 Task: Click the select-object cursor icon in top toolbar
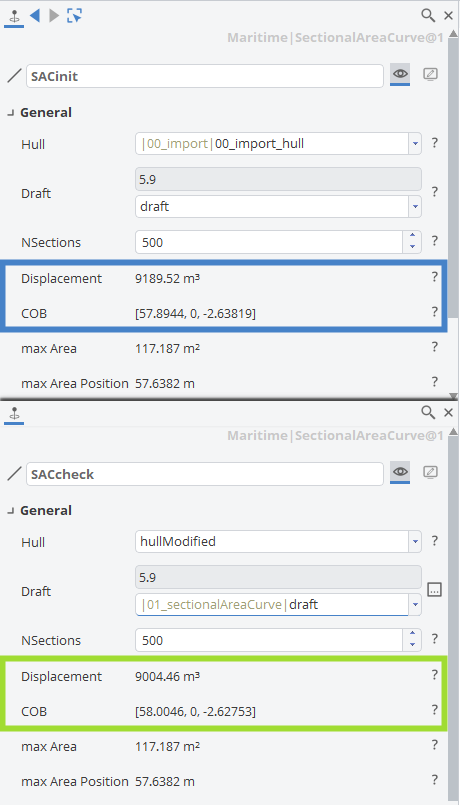point(74,16)
